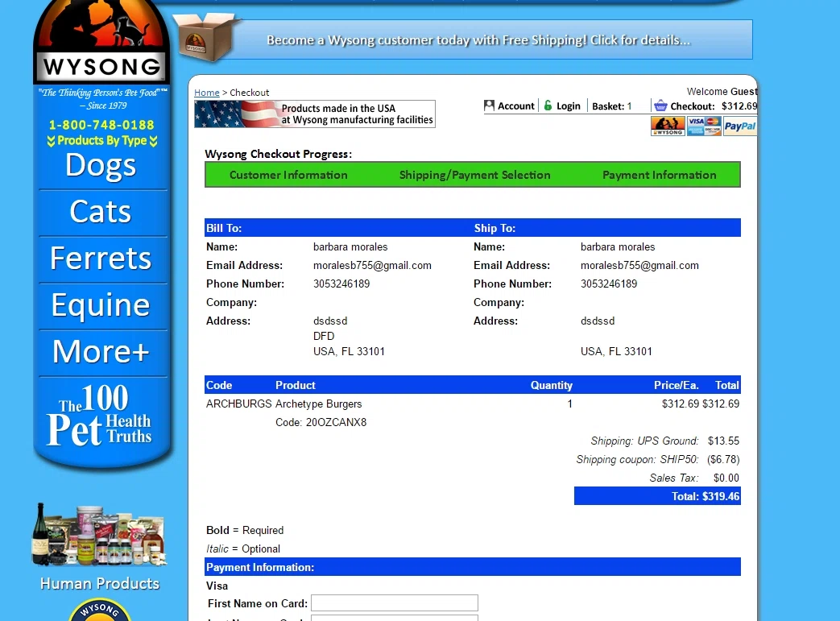840x621 pixels.
Task: Click the Sales Tax $0.00 value
Action: (726, 478)
